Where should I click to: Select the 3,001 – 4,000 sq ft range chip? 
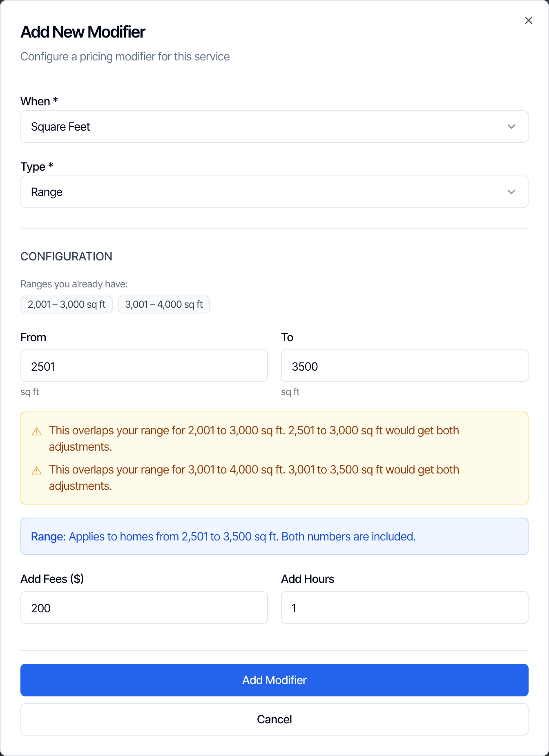[164, 305]
